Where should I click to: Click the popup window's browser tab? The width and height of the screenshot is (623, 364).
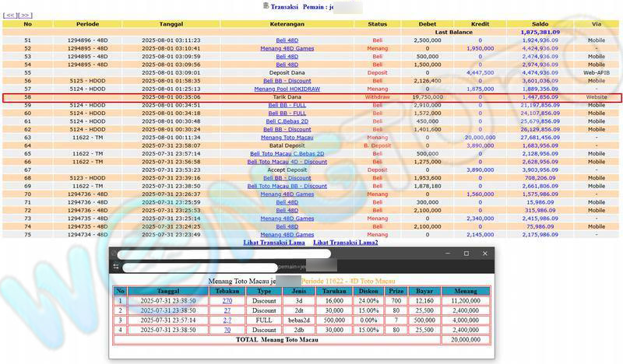click(x=224, y=254)
